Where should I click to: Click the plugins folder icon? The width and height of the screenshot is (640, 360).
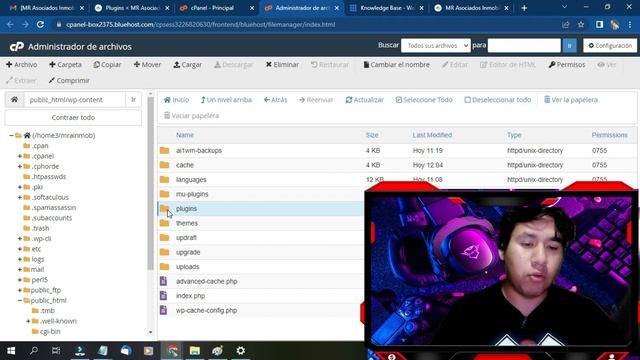pos(164,209)
